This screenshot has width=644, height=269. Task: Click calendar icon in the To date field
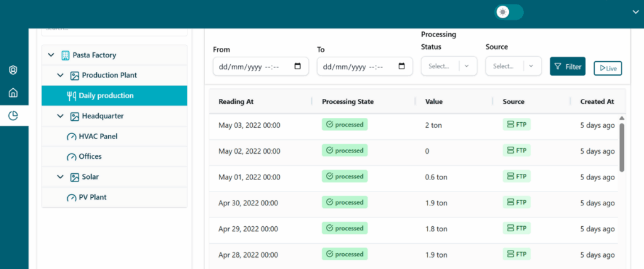(401, 66)
